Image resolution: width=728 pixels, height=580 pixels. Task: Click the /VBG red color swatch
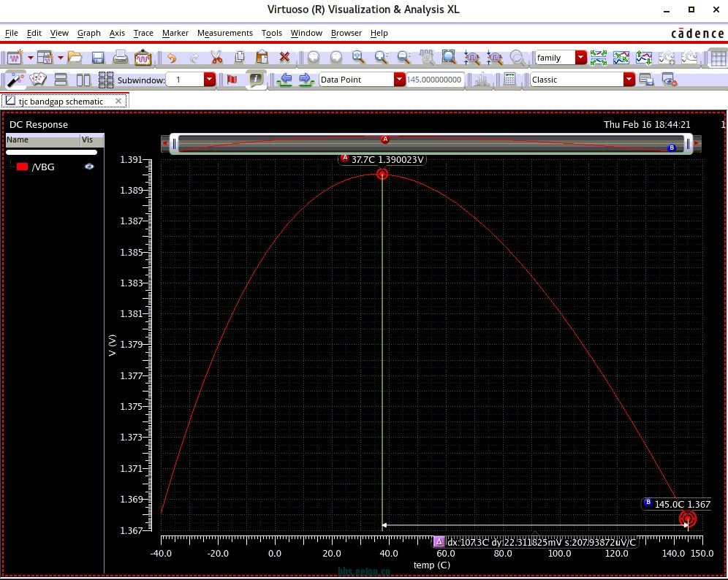(22, 167)
